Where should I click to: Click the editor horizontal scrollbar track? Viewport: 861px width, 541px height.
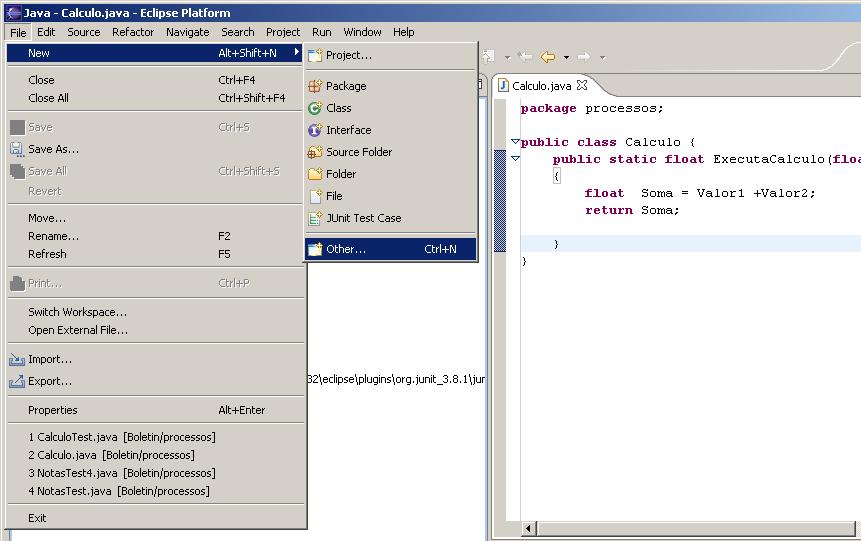coord(696,528)
